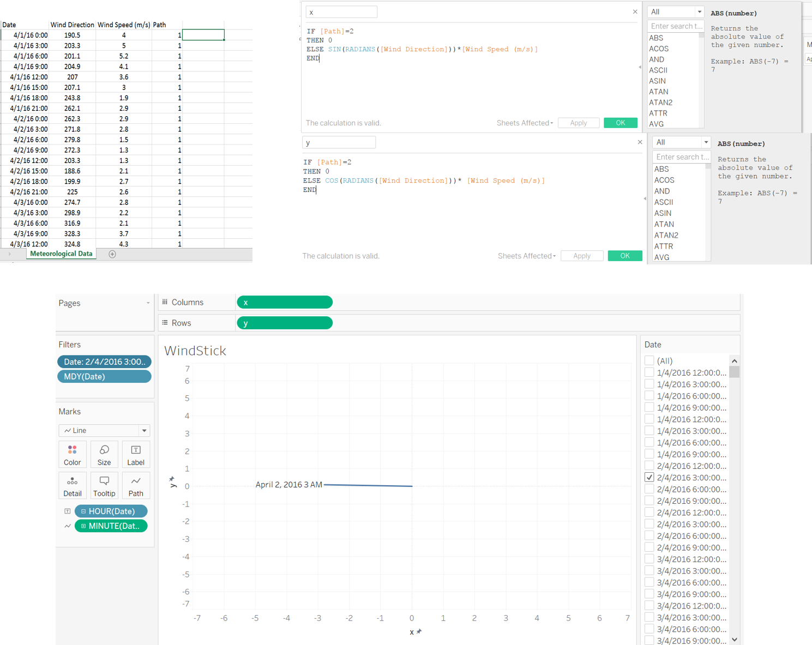Close the y calculation editor
The image size is (812, 645).
pos(640,142)
